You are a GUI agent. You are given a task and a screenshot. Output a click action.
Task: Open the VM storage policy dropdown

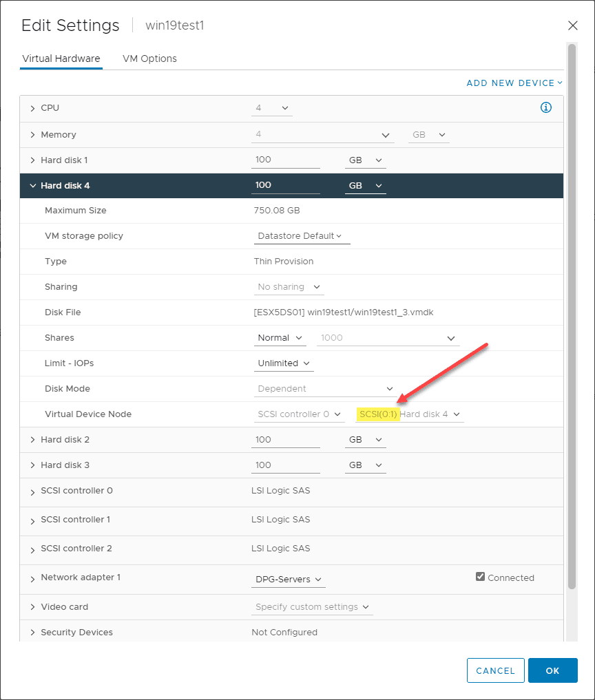(x=302, y=236)
